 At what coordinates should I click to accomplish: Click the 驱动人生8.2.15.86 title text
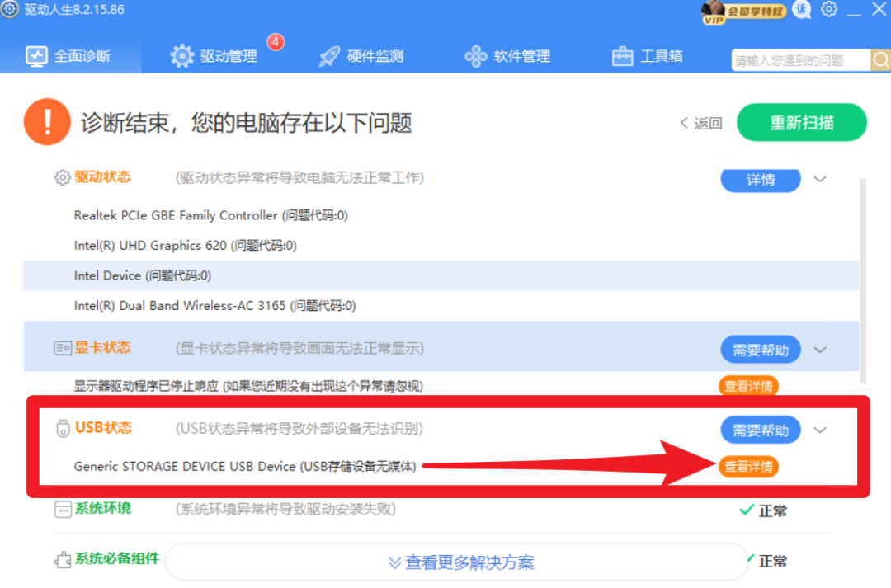[x=74, y=10]
